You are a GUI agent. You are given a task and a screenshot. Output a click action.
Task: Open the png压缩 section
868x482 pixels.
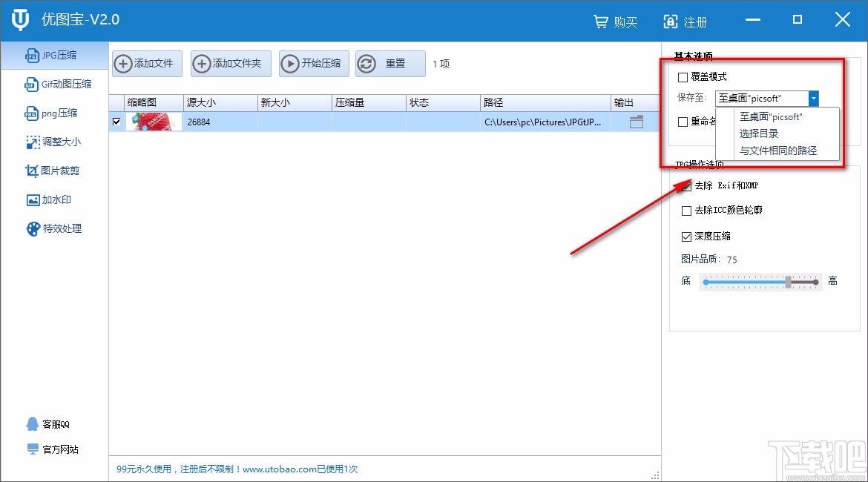pos(51,113)
